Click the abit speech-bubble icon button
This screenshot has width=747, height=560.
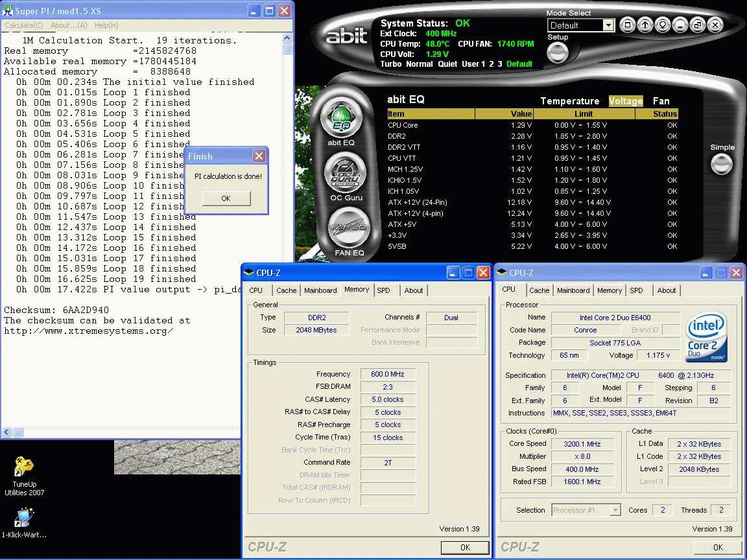click(663, 25)
